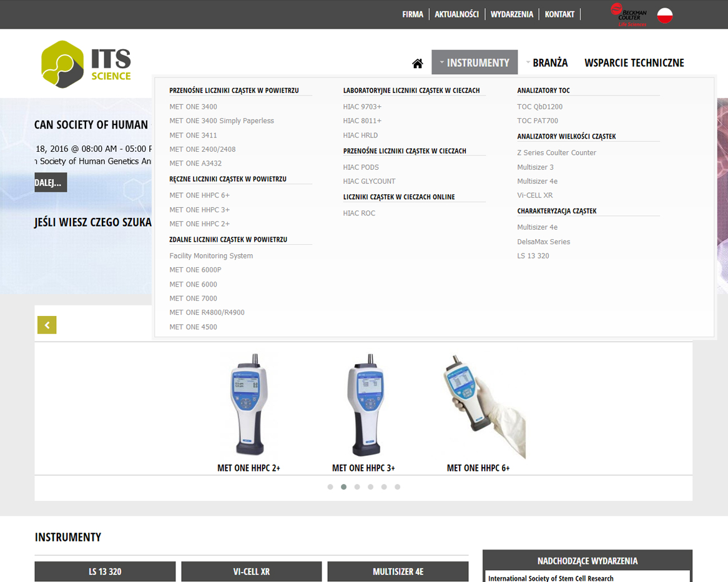Open HIAC PODS link

[361, 167]
